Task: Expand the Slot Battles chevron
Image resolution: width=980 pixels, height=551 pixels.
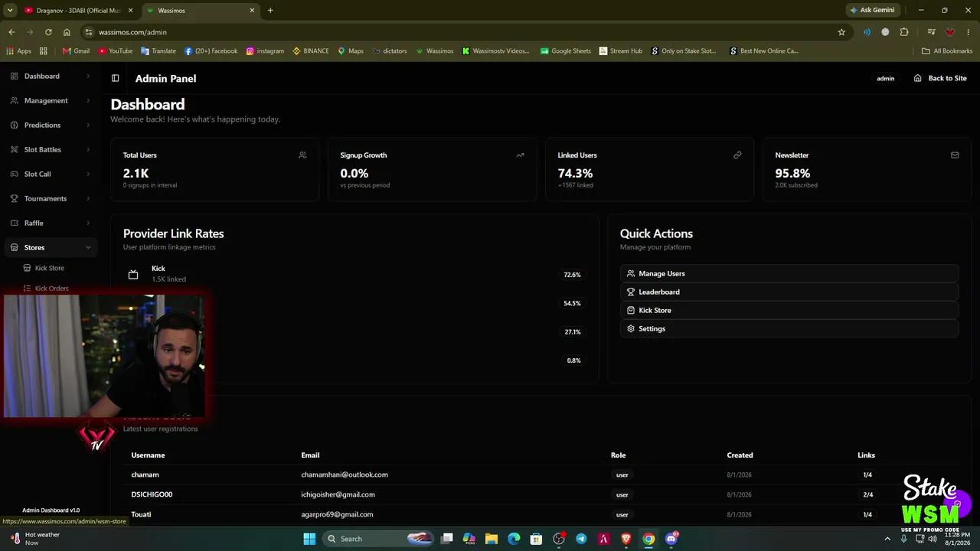Action: pyautogui.click(x=88, y=150)
